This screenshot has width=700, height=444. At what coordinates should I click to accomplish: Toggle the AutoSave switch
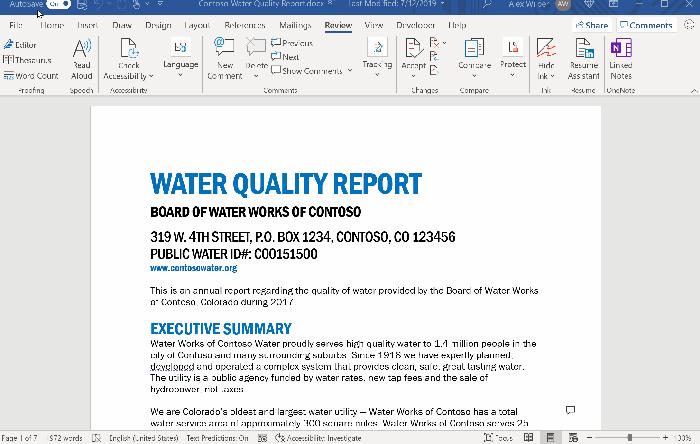pyautogui.click(x=58, y=4)
